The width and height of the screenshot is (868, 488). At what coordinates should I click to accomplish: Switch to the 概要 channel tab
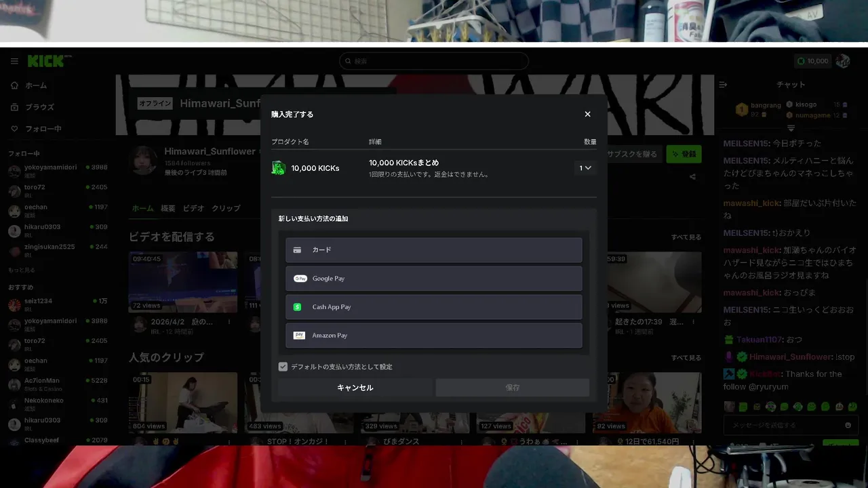click(x=168, y=209)
